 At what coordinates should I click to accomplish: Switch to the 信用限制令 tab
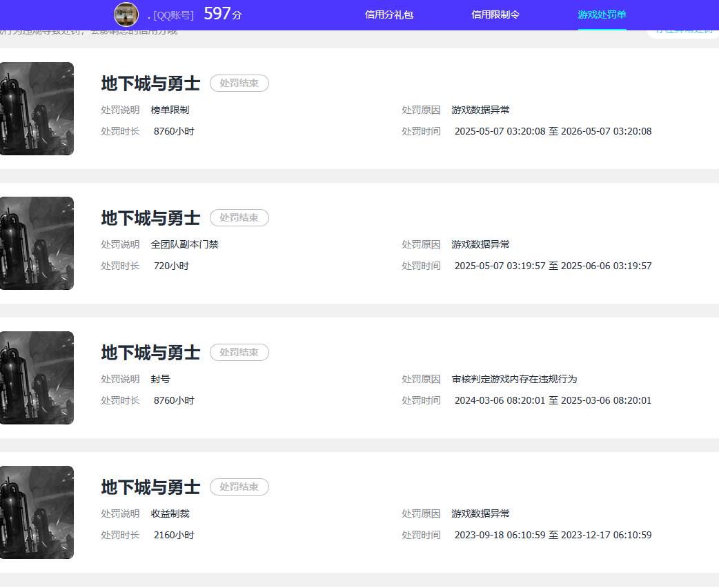(495, 14)
